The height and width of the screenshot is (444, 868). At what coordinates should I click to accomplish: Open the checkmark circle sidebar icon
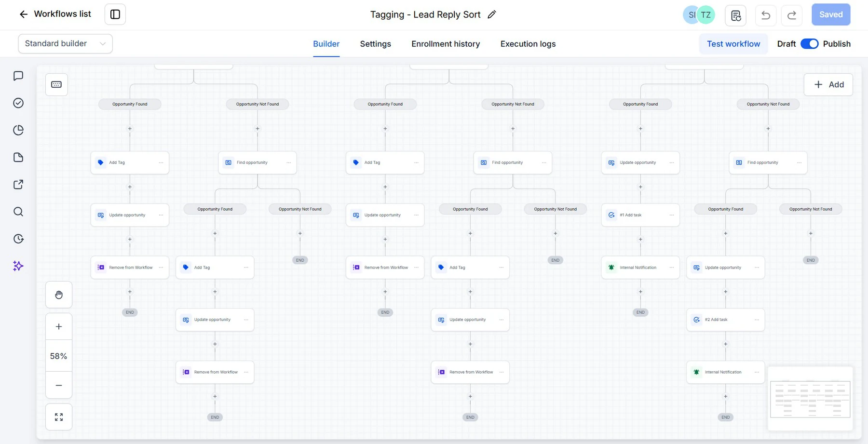click(x=18, y=103)
